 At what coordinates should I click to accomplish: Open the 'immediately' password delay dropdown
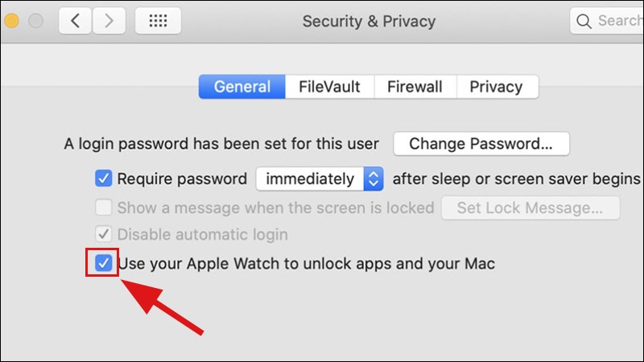[x=319, y=179]
